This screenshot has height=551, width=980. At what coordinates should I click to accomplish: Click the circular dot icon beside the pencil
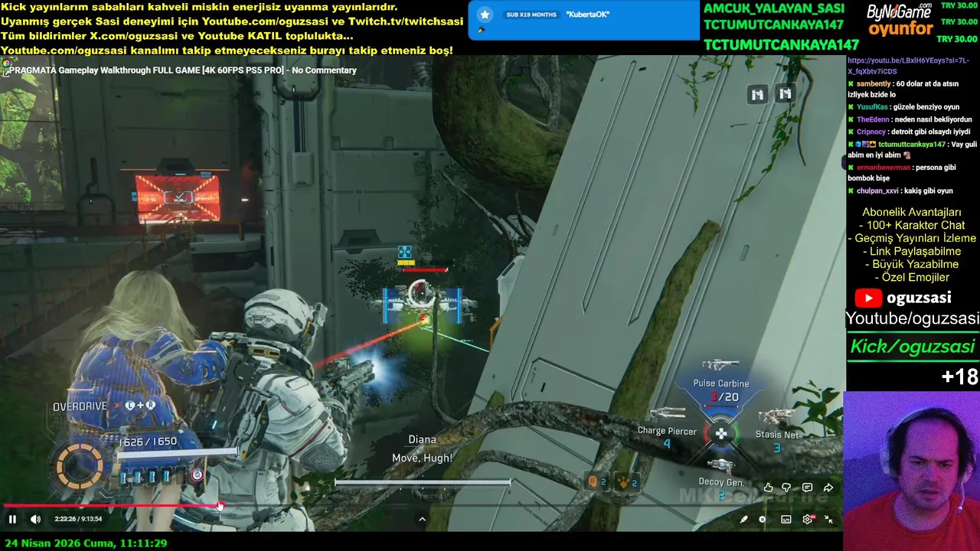pyautogui.click(x=762, y=519)
